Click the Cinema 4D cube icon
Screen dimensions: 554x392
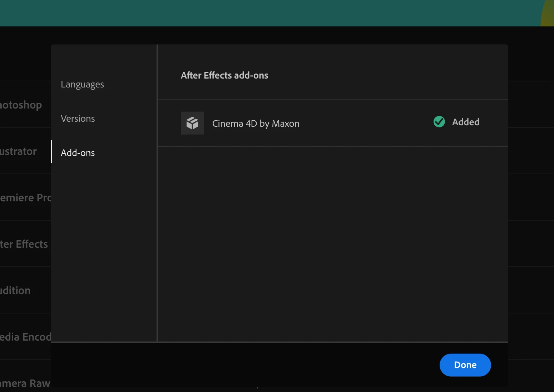tap(192, 123)
